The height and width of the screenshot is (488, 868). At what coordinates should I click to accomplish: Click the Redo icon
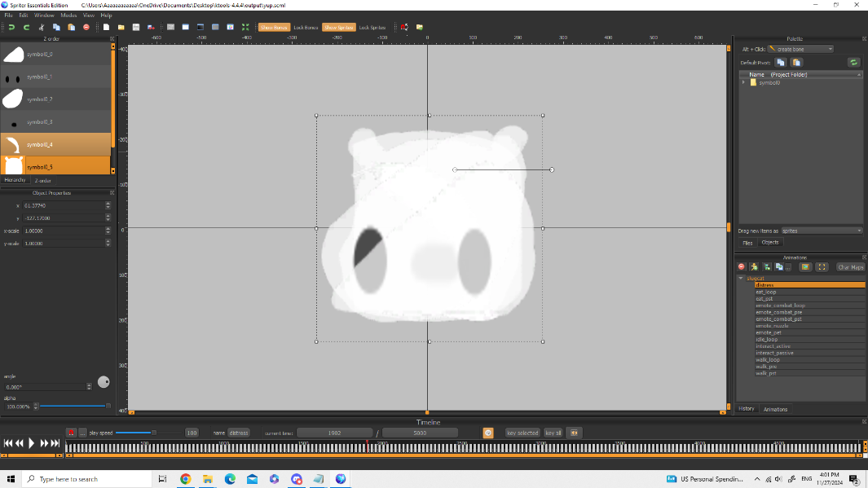[25, 27]
